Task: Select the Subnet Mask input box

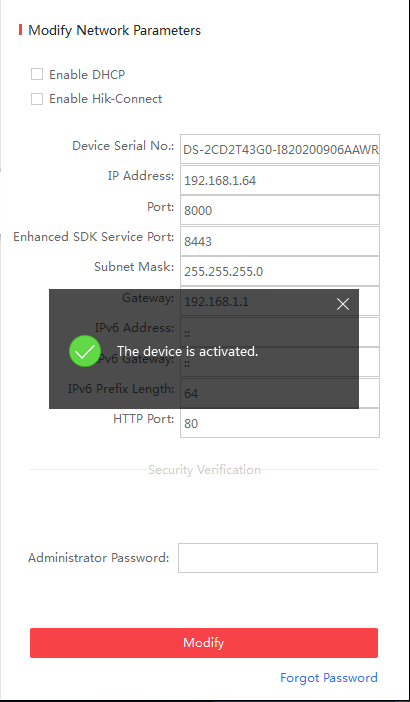Action: tap(280, 271)
